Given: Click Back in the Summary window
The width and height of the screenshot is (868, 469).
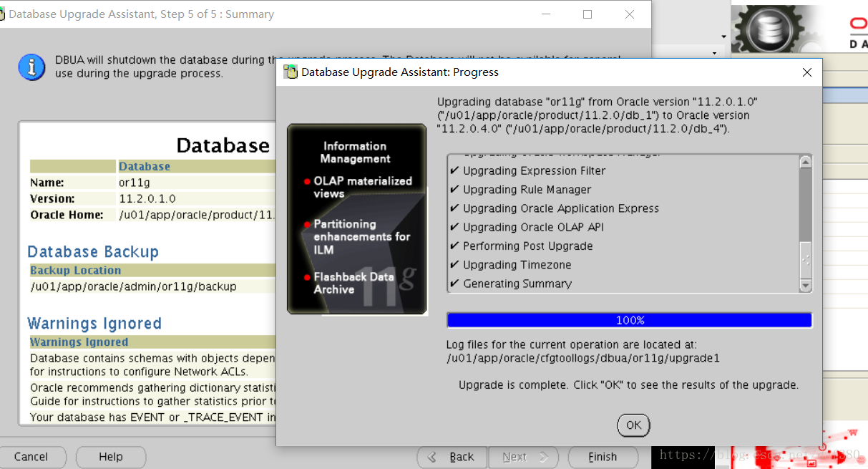Looking at the screenshot, I should (x=452, y=457).
